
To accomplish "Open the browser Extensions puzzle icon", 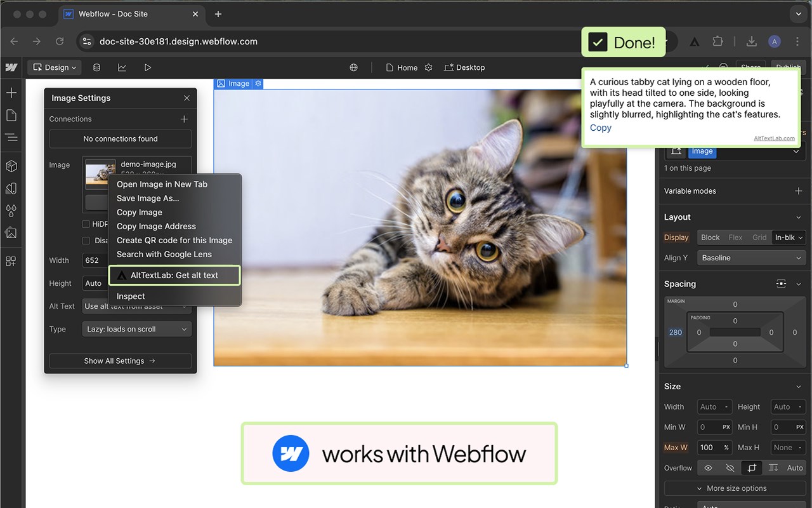I will click(x=717, y=41).
